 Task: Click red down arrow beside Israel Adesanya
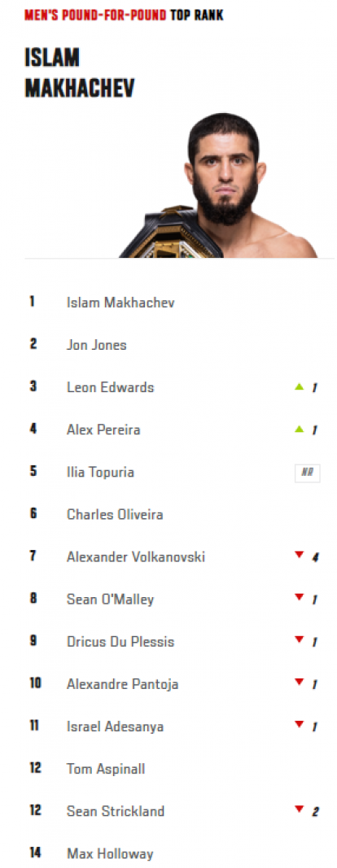point(300,725)
